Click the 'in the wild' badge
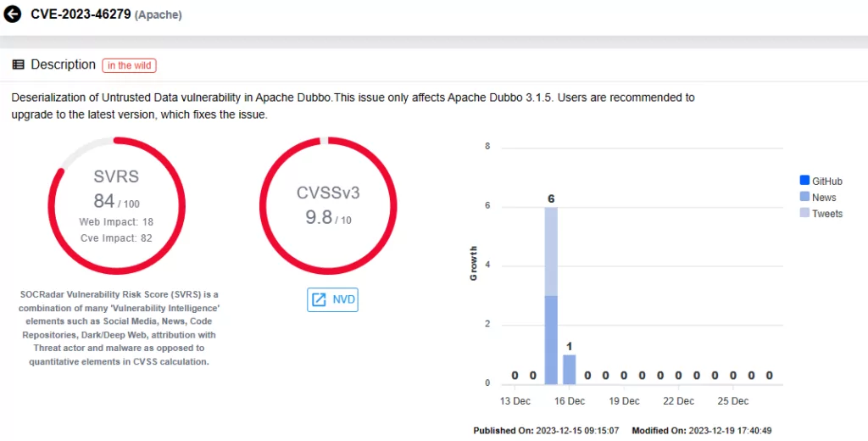The image size is (868, 441). click(x=129, y=65)
